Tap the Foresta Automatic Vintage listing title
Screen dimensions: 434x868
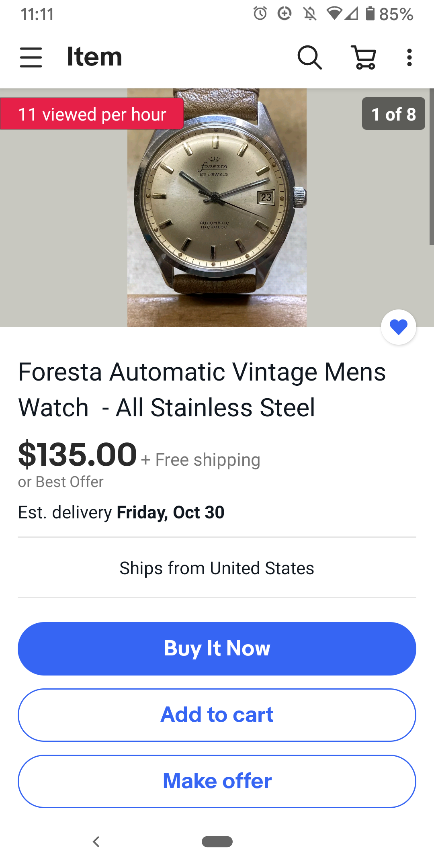point(202,389)
